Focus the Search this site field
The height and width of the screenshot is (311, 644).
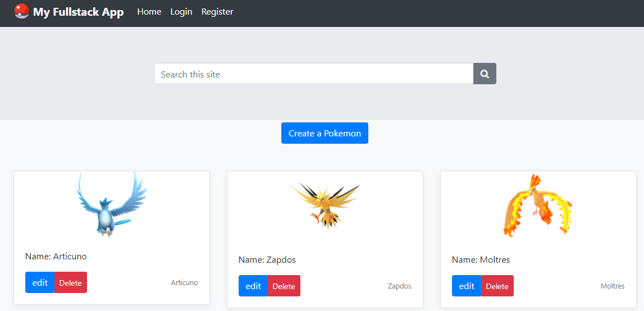pyautogui.click(x=314, y=74)
